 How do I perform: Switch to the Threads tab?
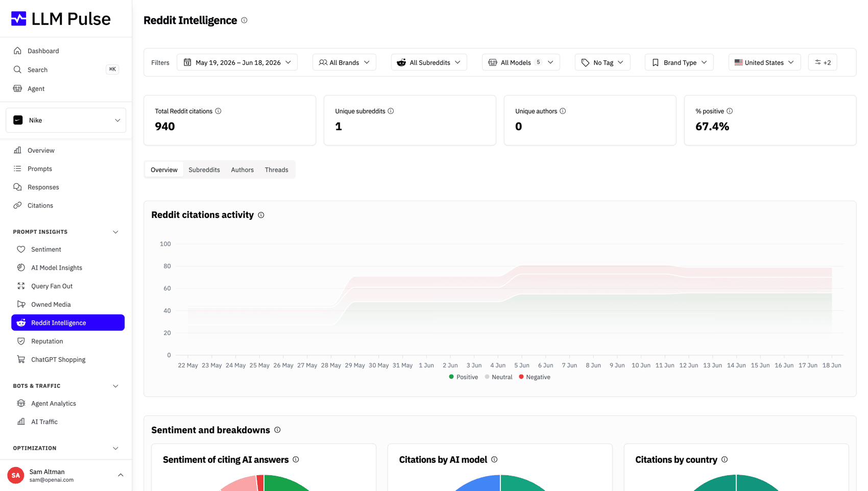pos(276,169)
